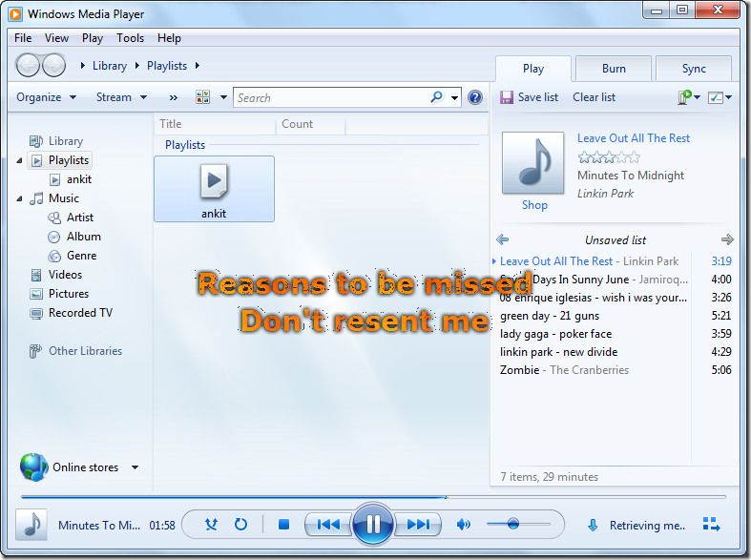Image resolution: width=751 pixels, height=560 pixels.
Task: Open the Tools menu
Action: [131, 38]
